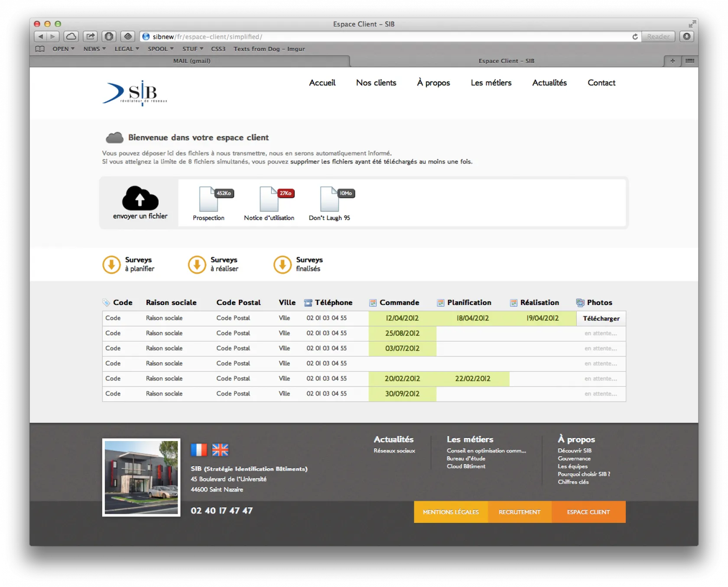Viewport: 728px width, 587px height.
Task: Click the Surveys à réaliser download icon
Action: tap(197, 264)
